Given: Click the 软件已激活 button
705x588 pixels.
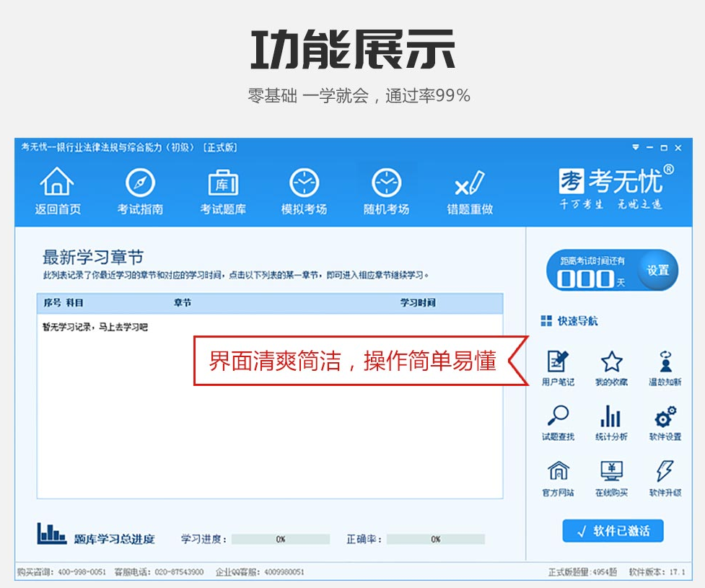Looking at the screenshot, I should click(x=613, y=531).
